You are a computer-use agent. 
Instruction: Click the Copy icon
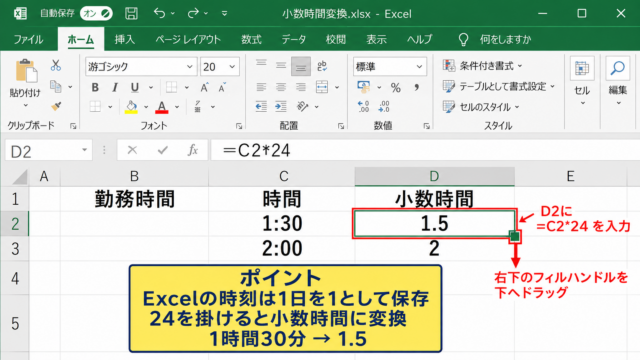click(x=56, y=86)
